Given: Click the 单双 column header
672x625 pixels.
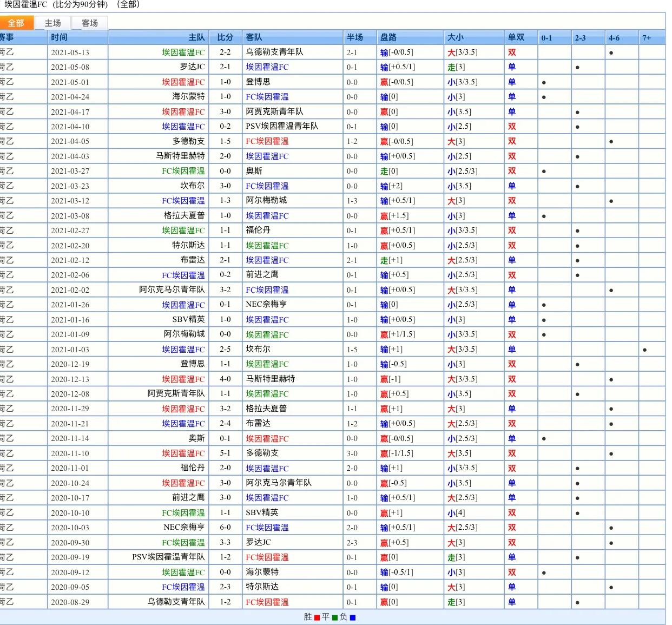Looking at the screenshot, I should click(x=516, y=37).
